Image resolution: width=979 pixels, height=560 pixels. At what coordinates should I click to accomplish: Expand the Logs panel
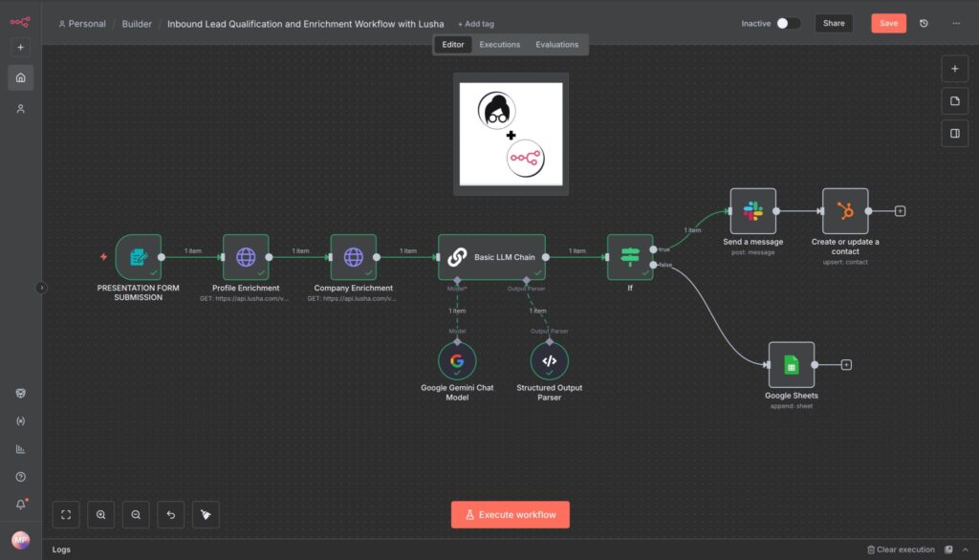coord(61,549)
